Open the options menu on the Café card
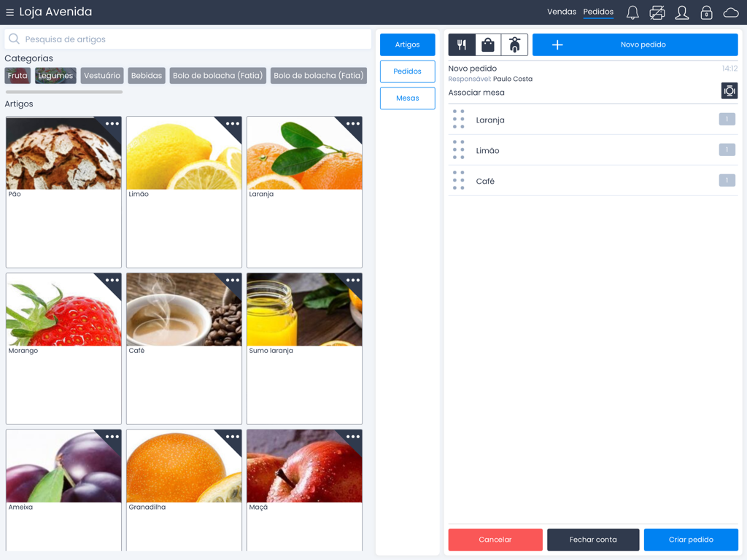The height and width of the screenshot is (560, 747). point(233,279)
